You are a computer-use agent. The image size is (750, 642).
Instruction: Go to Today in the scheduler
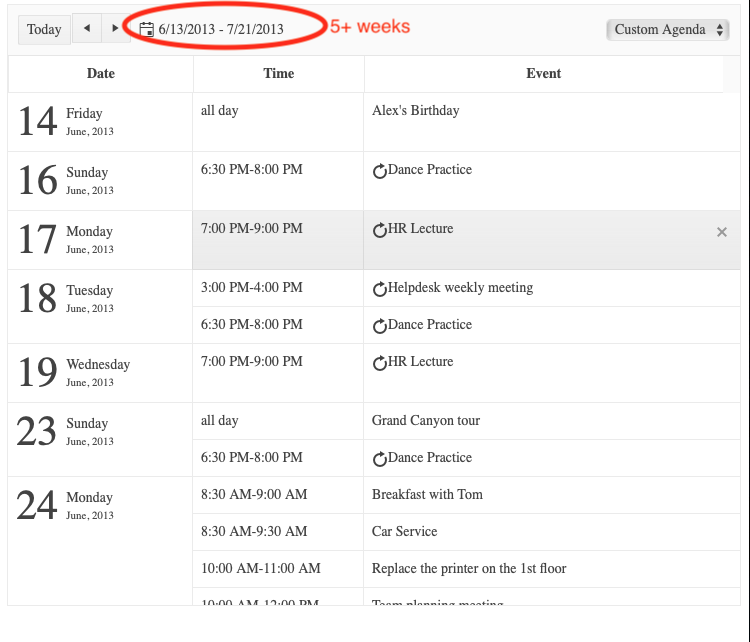tap(44, 29)
